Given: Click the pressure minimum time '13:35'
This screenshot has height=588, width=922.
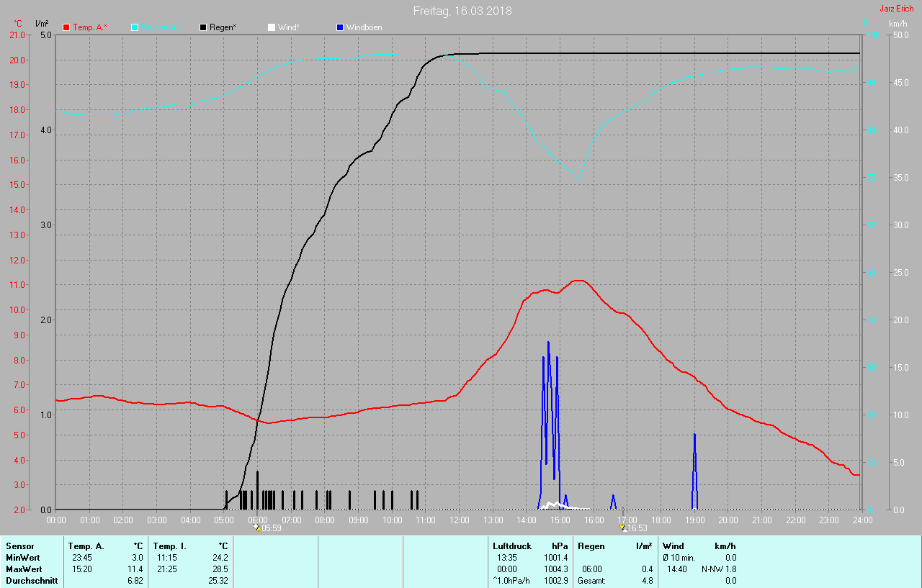Looking at the screenshot, I should [x=507, y=558].
